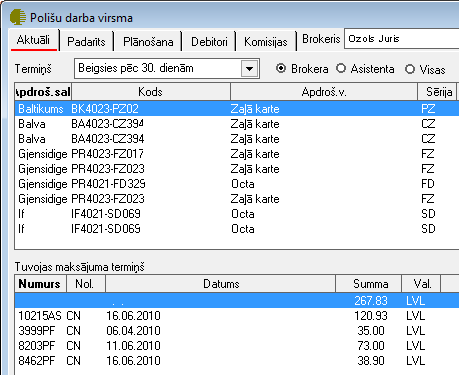The image size is (459, 375).
Task: Select the 267.83 total sum row
Action: tap(237, 300)
